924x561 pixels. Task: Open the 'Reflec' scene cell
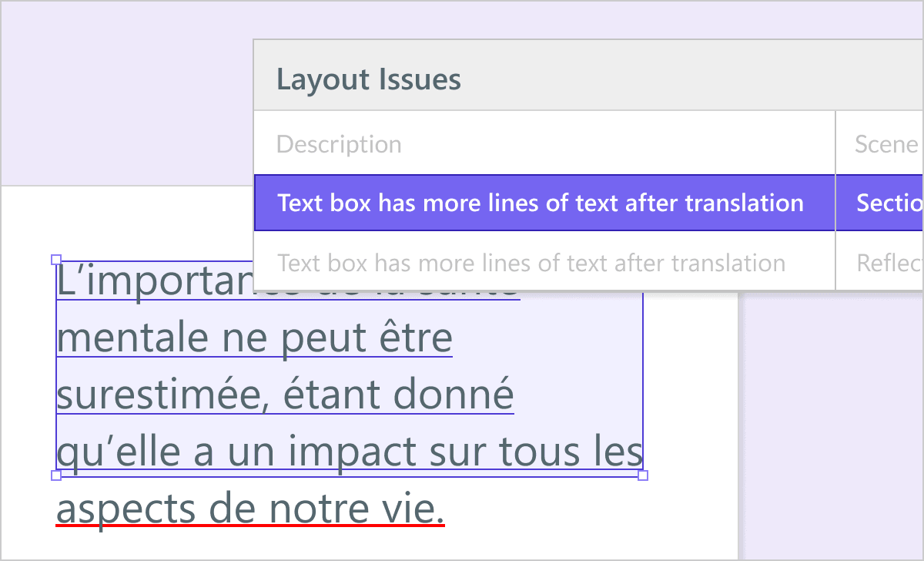889,263
